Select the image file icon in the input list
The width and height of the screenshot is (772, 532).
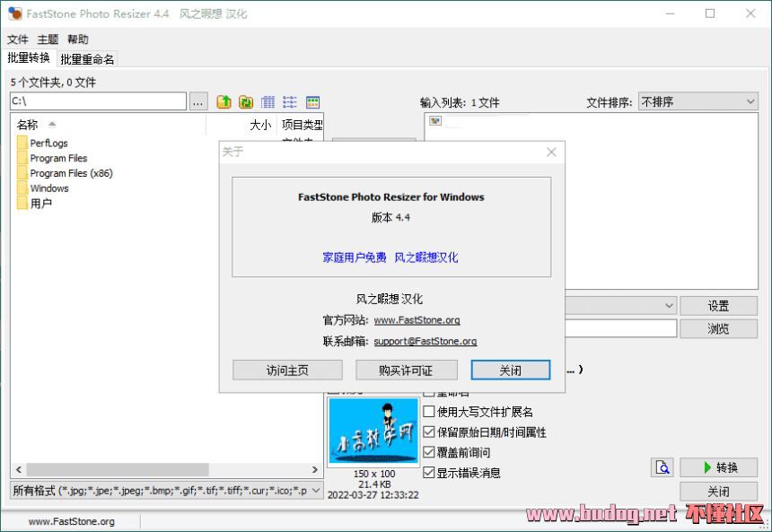435,120
